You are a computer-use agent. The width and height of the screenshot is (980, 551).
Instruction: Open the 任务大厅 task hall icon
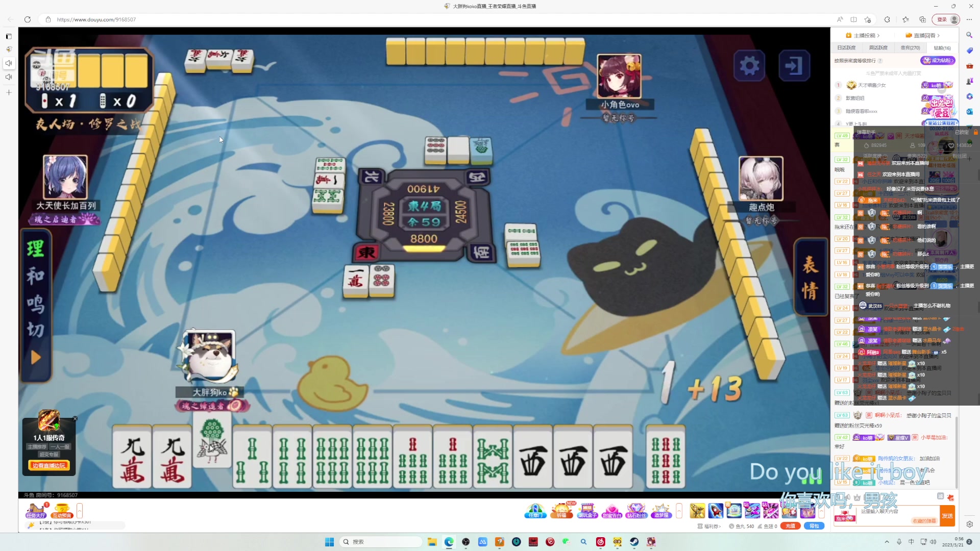(36, 510)
